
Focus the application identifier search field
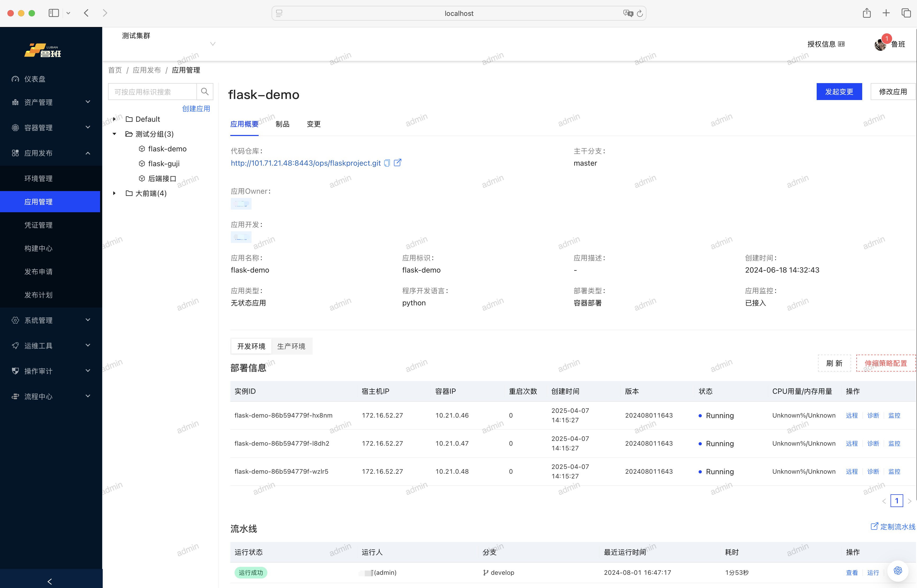pyautogui.click(x=152, y=92)
